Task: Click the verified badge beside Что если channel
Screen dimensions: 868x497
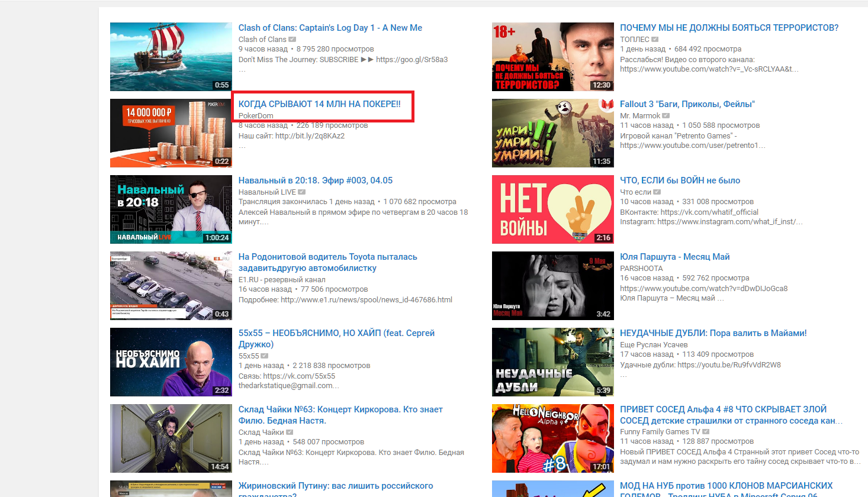Action: pos(657,192)
